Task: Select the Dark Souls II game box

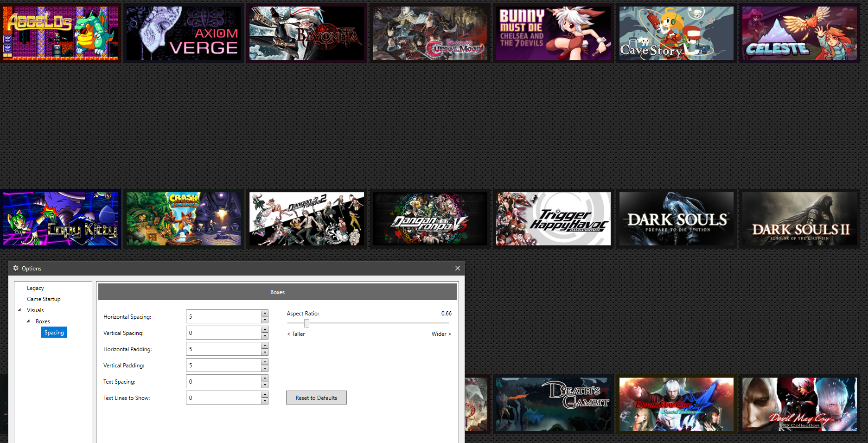Action: (x=799, y=218)
